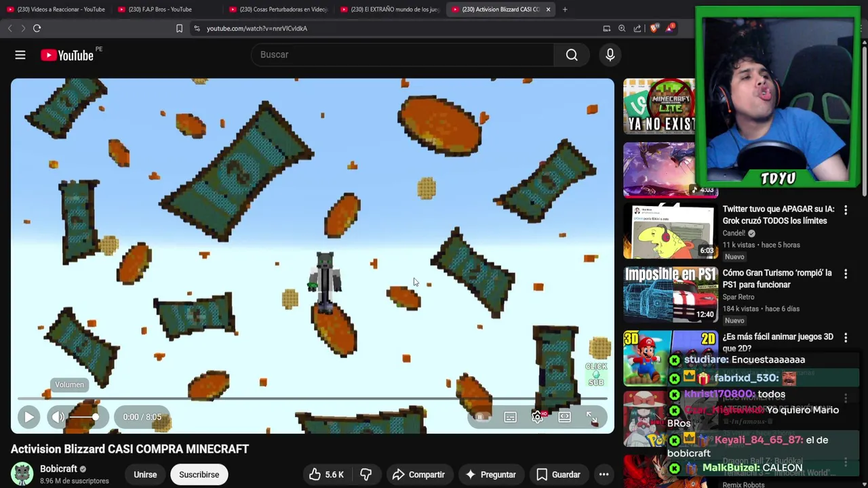Open Bobicraft channel avatar
Viewport: 868px width, 488px height.
click(22, 474)
